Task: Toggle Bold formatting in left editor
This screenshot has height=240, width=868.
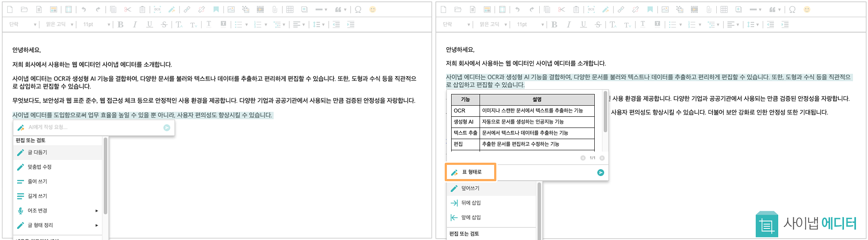Action: click(x=121, y=24)
